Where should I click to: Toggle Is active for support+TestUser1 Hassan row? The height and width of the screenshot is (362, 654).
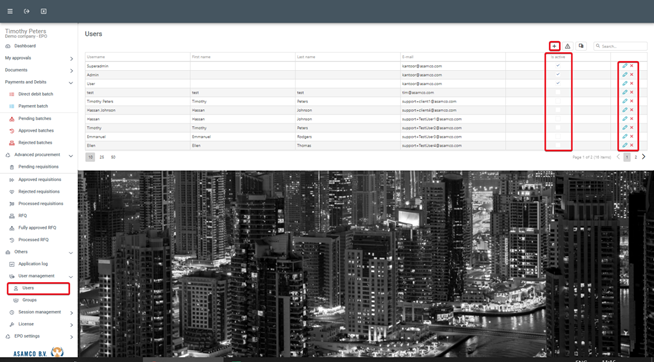558,119
